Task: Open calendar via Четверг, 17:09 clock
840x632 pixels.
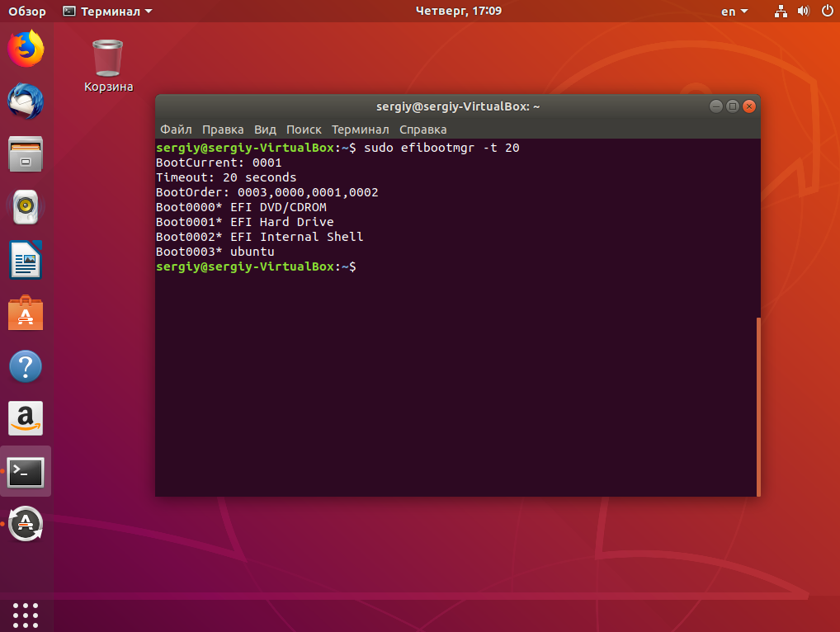Action: pos(459,11)
